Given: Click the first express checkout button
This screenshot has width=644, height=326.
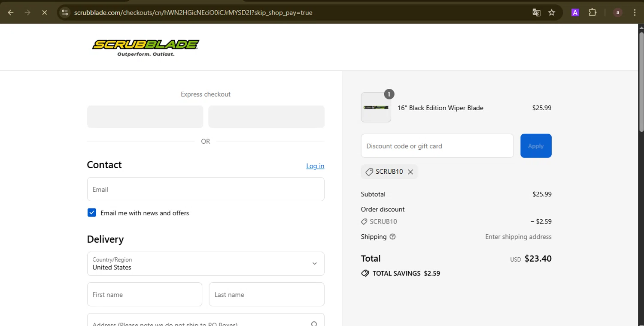Looking at the screenshot, I should [145, 117].
